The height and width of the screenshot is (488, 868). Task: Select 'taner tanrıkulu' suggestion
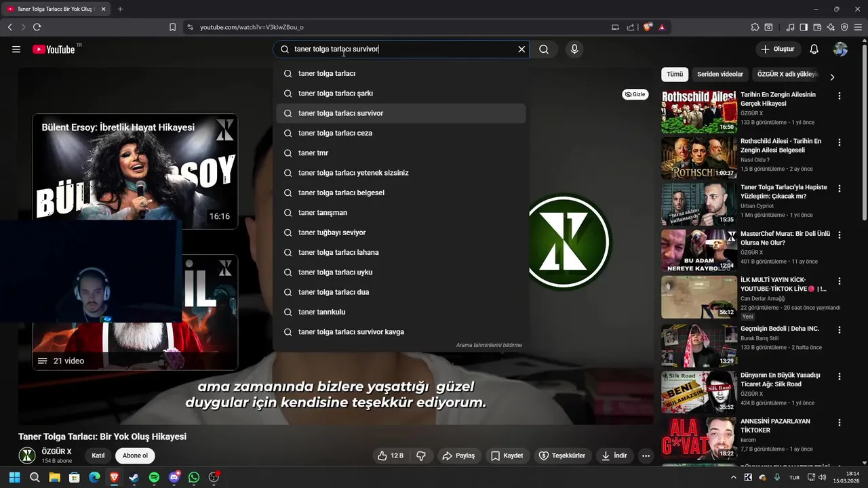coord(401,312)
